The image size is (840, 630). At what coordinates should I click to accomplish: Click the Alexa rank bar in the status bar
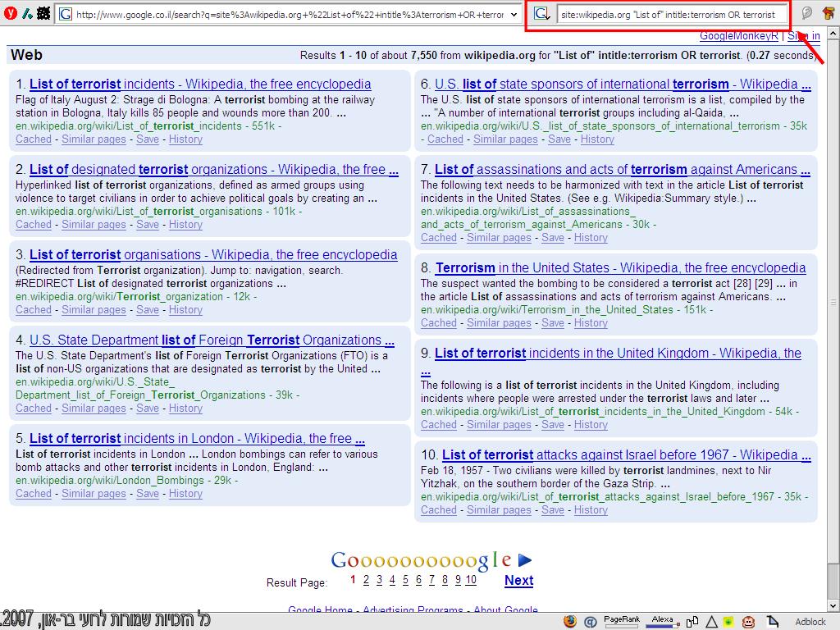tap(662, 621)
